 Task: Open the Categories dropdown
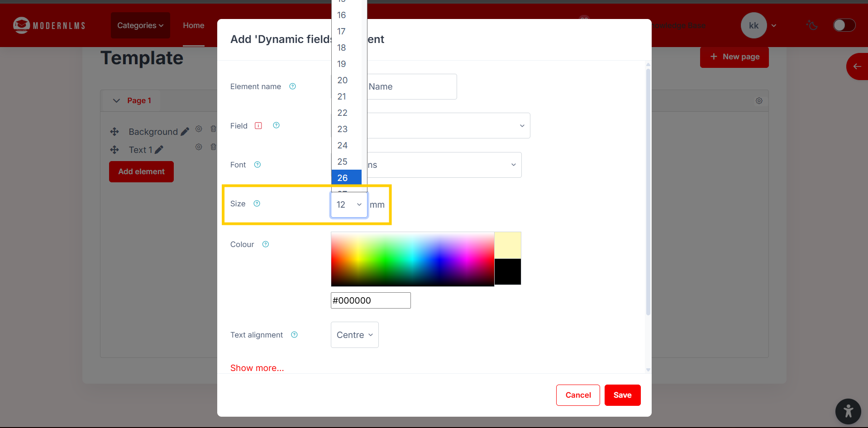140,25
